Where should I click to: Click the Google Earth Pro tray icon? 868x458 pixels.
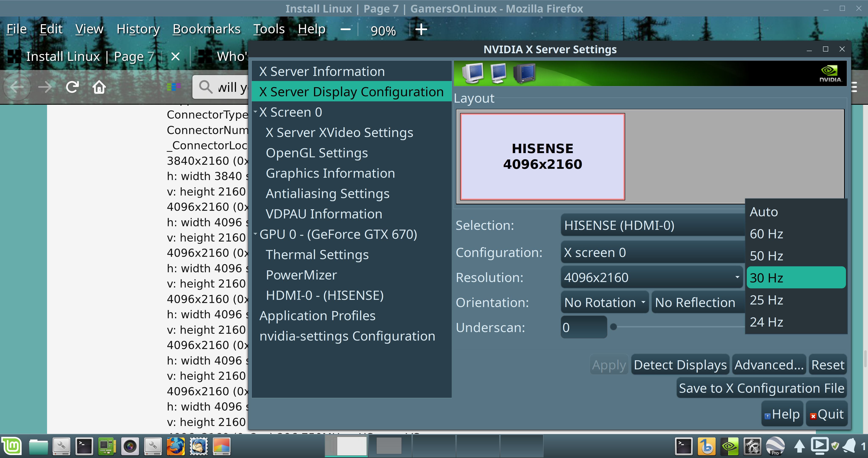(x=775, y=447)
